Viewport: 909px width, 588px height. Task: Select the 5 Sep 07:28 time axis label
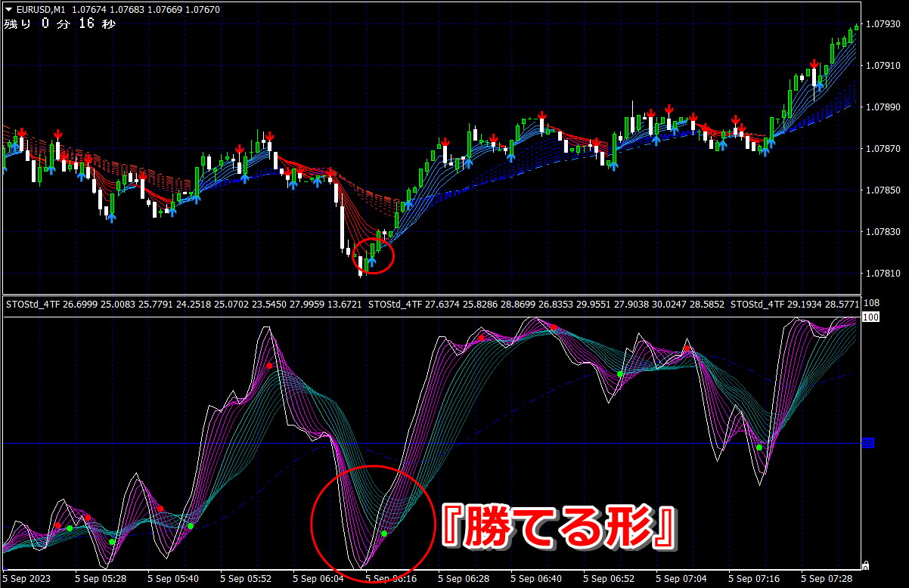827,579
